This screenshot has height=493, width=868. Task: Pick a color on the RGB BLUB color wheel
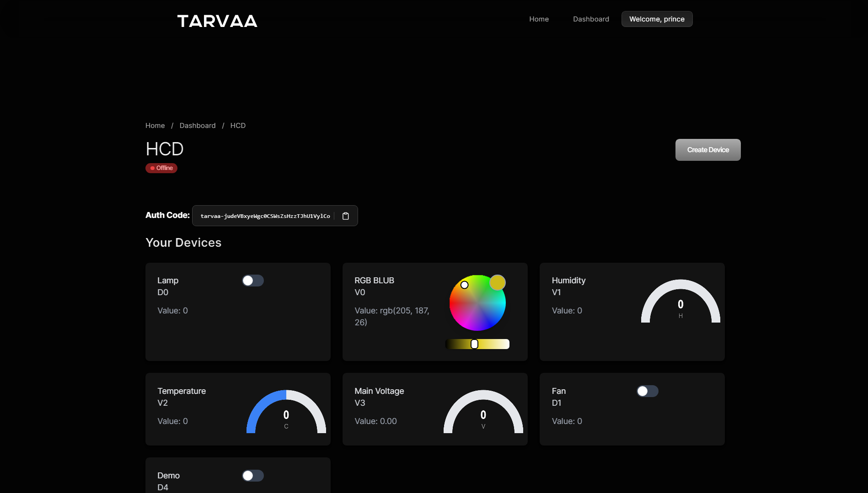[477, 302]
